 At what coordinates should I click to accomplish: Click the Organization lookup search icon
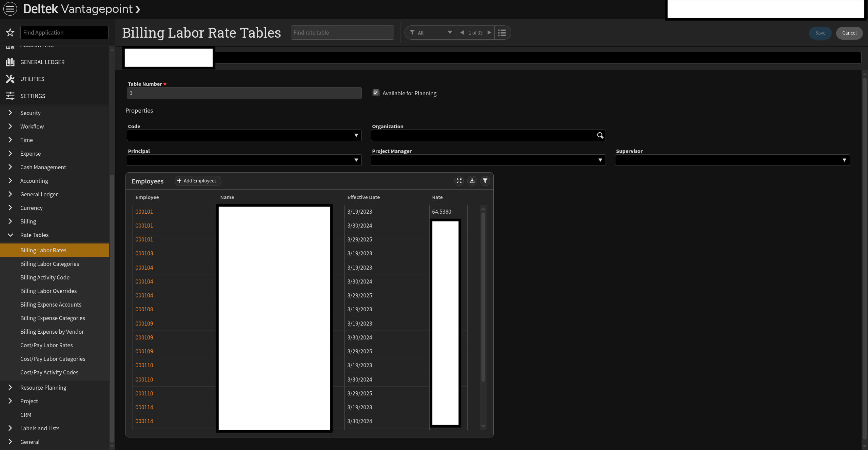coord(600,135)
